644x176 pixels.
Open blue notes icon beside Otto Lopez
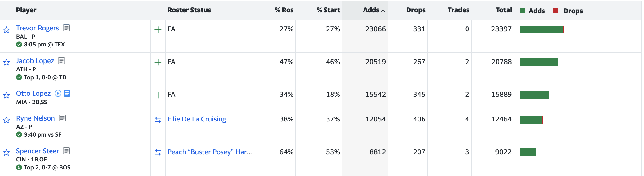(67, 93)
